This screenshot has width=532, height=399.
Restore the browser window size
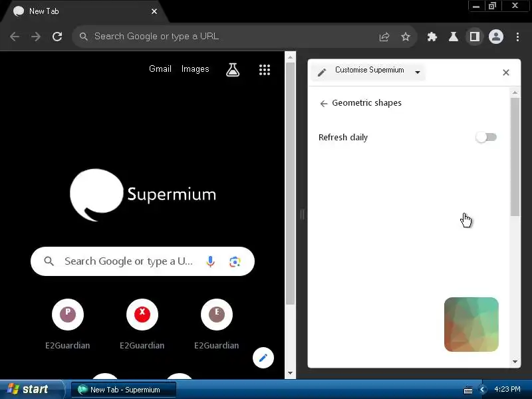[492, 6]
